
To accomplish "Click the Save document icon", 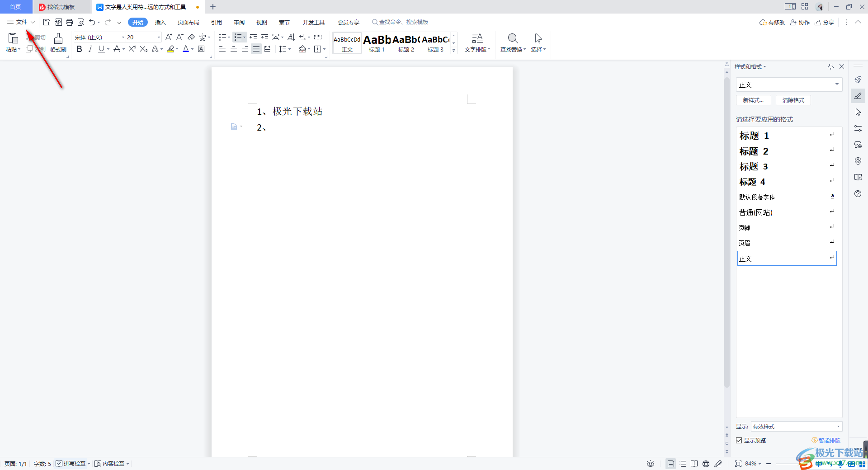I will (x=47, y=22).
